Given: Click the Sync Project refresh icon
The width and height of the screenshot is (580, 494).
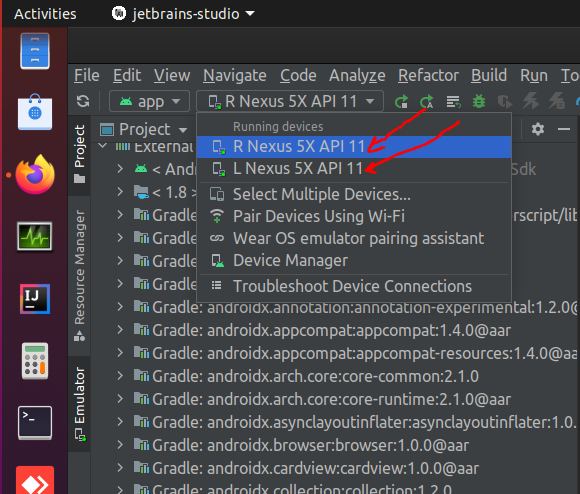Looking at the screenshot, I should coord(83,101).
